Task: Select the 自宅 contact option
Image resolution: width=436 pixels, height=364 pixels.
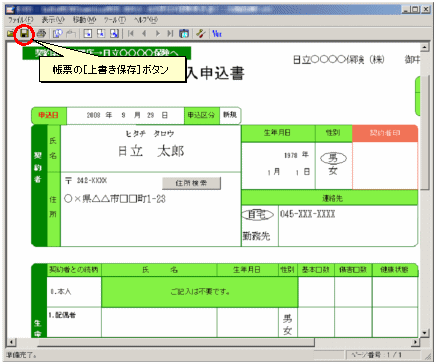Action: (258, 214)
